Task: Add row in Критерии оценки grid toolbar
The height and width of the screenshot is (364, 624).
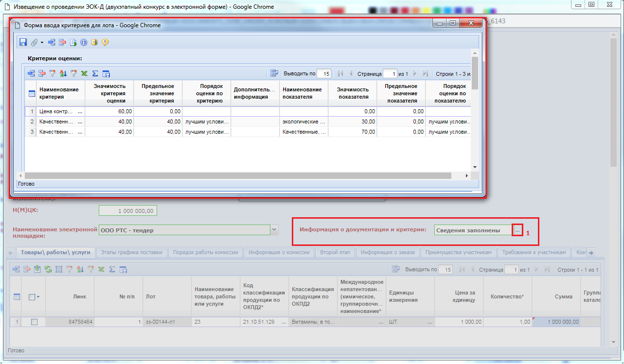Action: point(31,73)
